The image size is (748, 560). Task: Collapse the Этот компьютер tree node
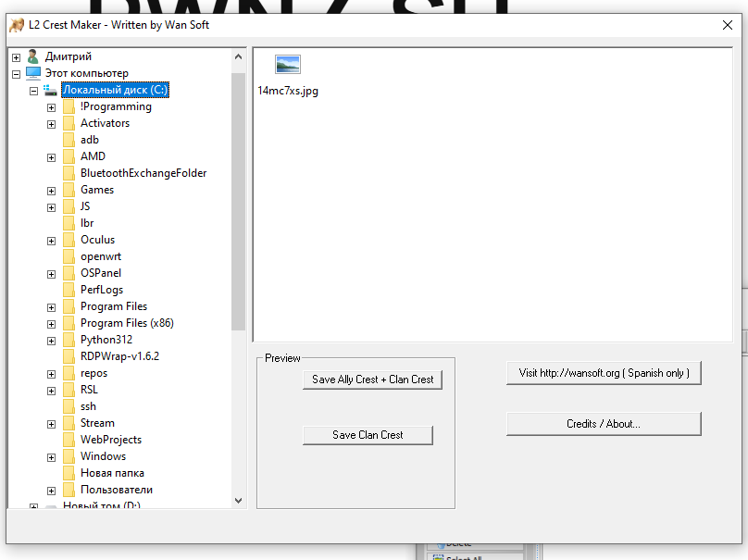tap(16, 74)
